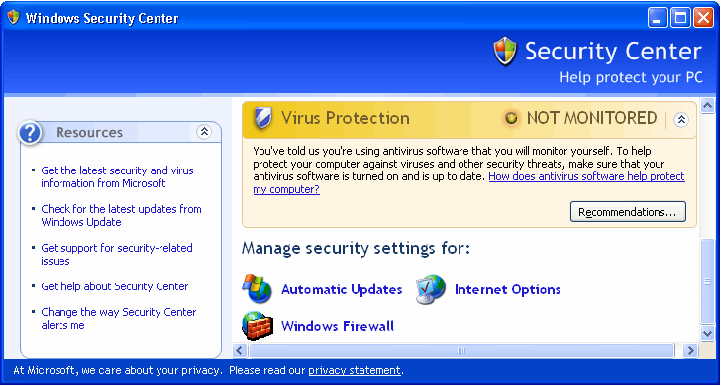Screen dimensions: 721x386
Task: Open the Automatic Updates globe icon
Action: tap(257, 289)
